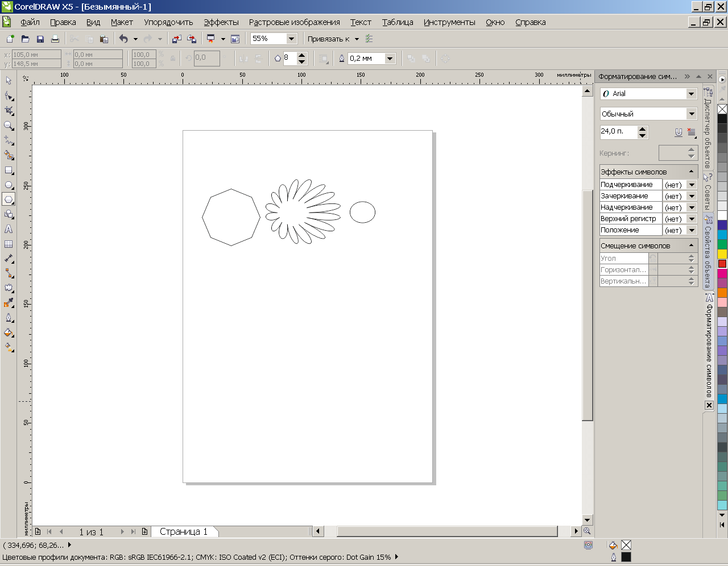Select the Fill bucket tool
Screen dimensions: 728x566
(x=9, y=332)
